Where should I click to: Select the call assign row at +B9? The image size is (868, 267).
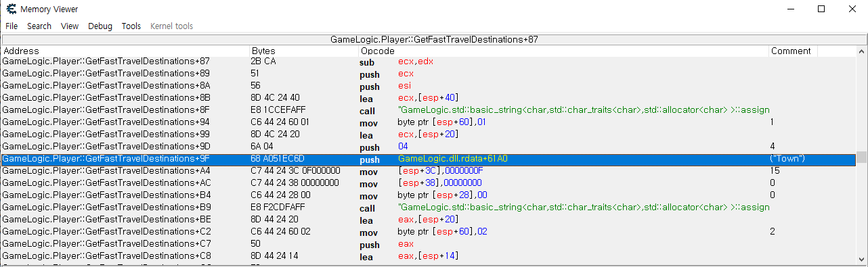[x=429, y=208]
